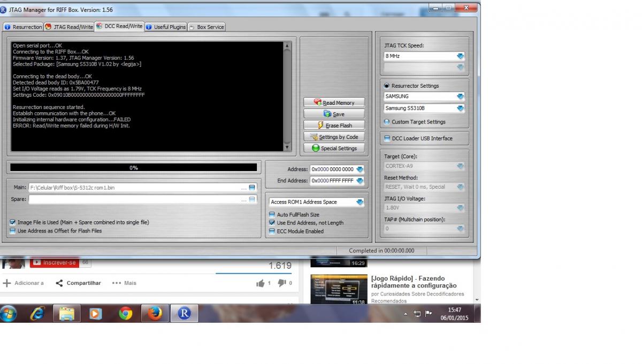Open the SAMSUNG manufacturer dropdown
This screenshot has height=364, width=642.
(460, 96)
